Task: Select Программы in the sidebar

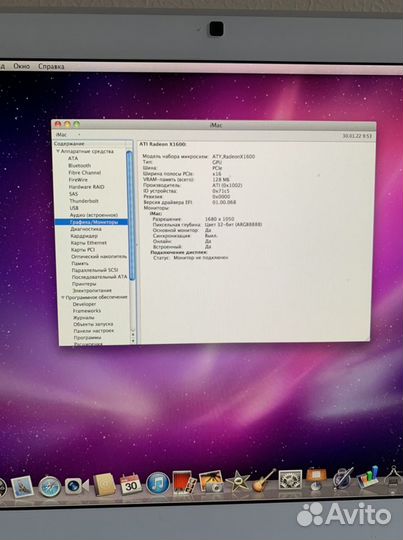Action: click(87, 338)
